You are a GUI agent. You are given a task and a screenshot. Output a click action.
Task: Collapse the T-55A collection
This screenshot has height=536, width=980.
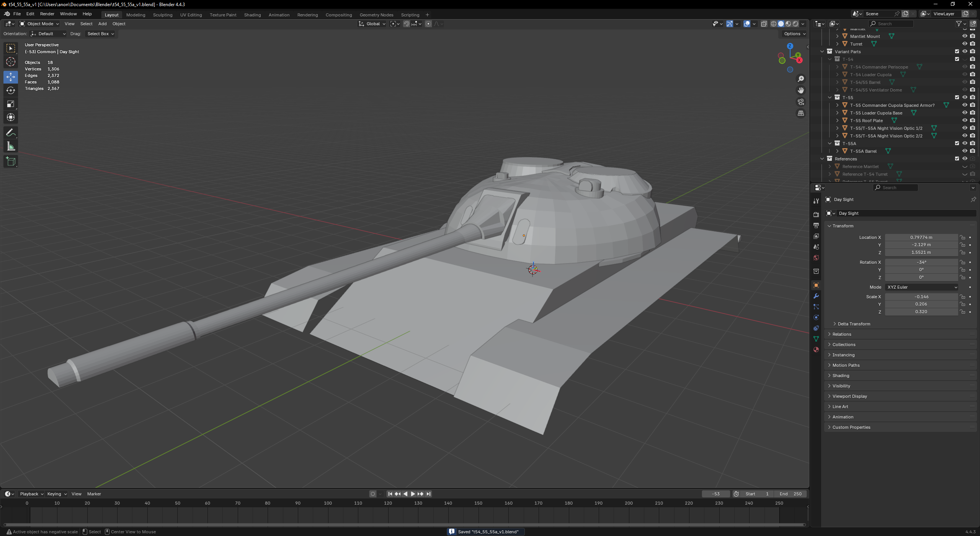click(830, 143)
